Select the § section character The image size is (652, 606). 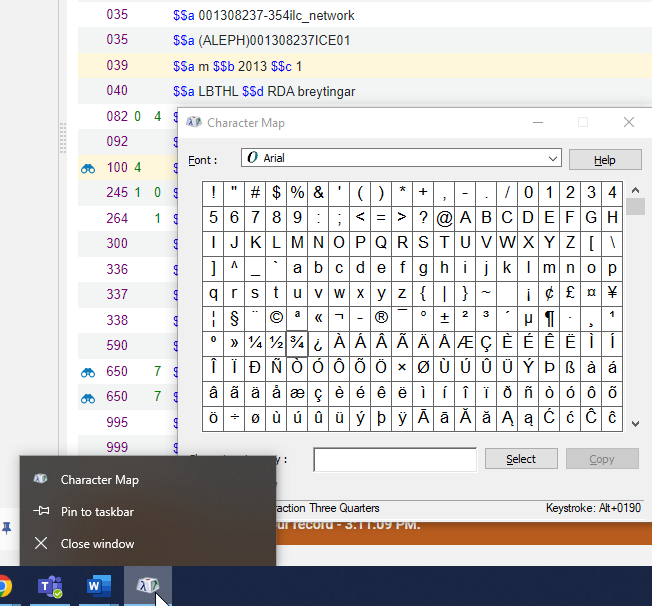click(234, 318)
